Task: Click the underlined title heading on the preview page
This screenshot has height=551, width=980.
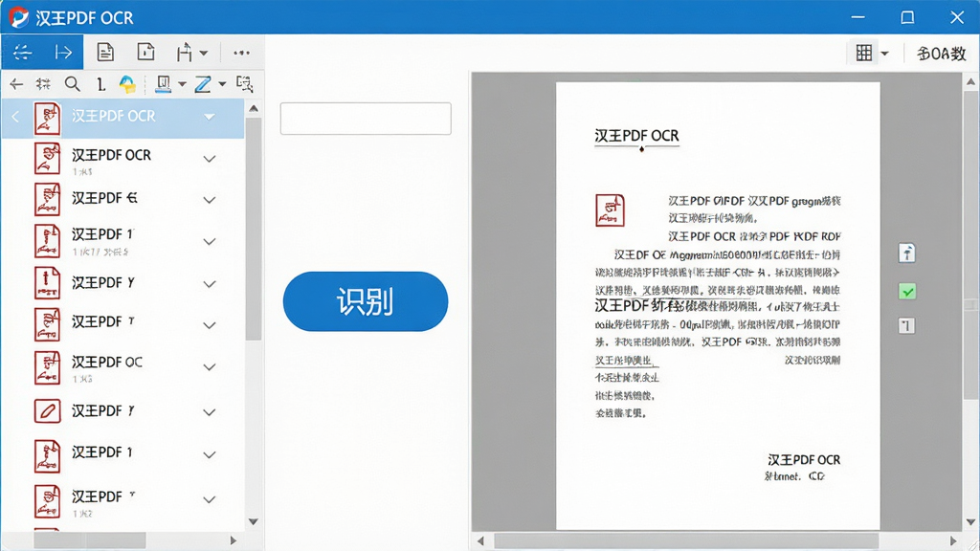Action: click(x=636, y=136)
